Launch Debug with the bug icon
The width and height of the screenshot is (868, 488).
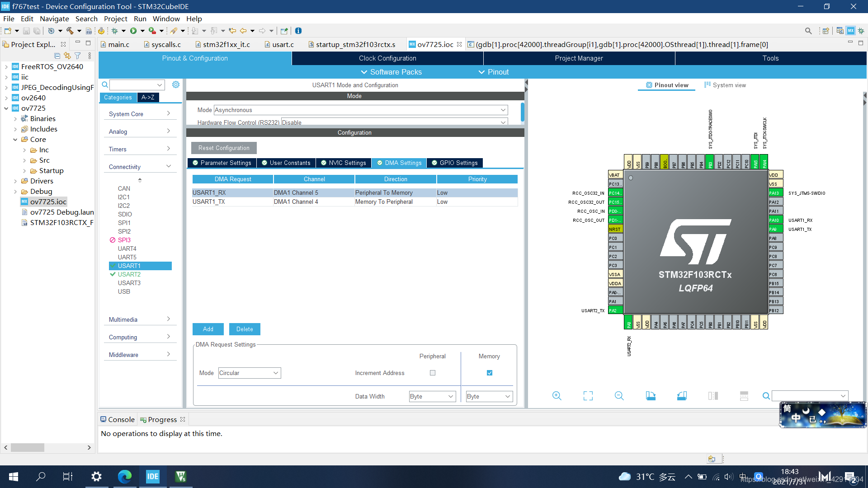(115, 31)
